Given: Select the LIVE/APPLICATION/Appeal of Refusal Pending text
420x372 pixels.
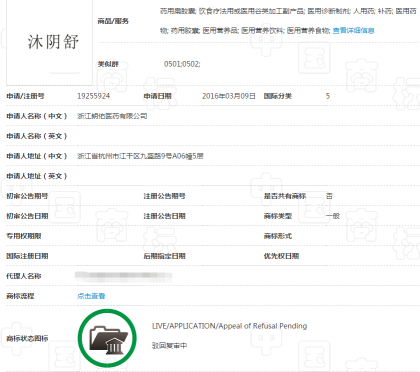Looking at the screenshot, I should (229, 326).
